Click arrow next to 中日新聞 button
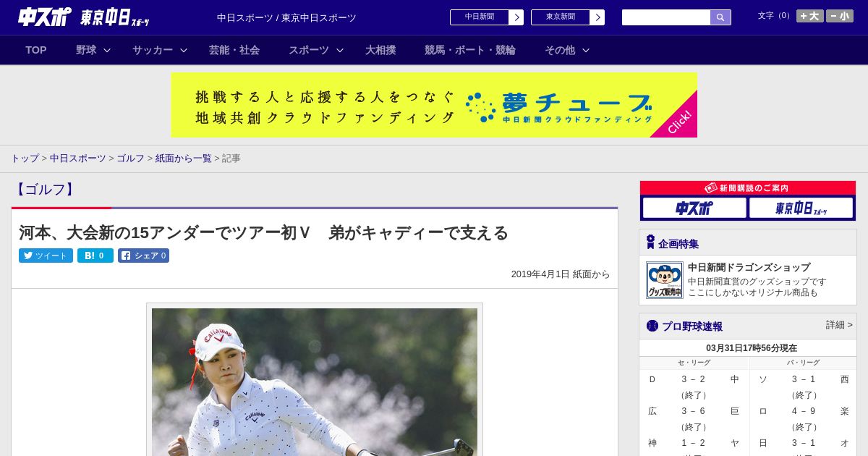The width and height of the screenshot is (868, 456). coord(516,17)
